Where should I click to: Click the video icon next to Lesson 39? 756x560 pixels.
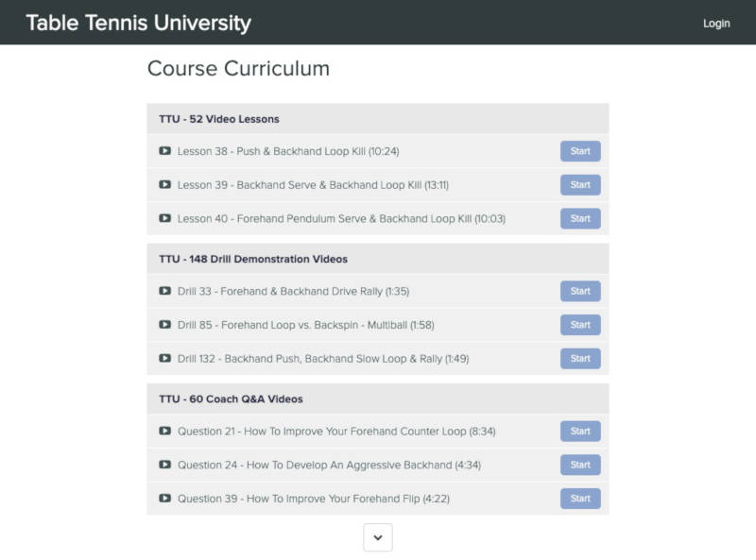[166, 184]
